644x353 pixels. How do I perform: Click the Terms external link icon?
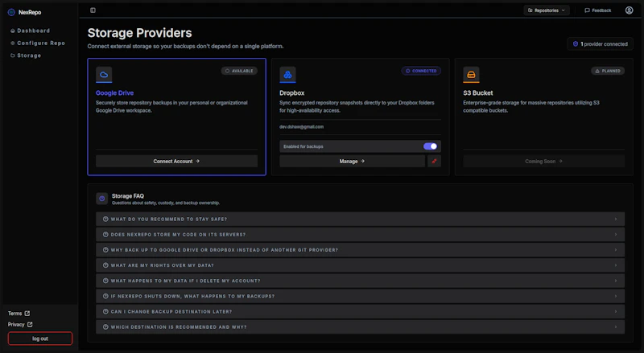pyautogui.click(x=27, y=313)
